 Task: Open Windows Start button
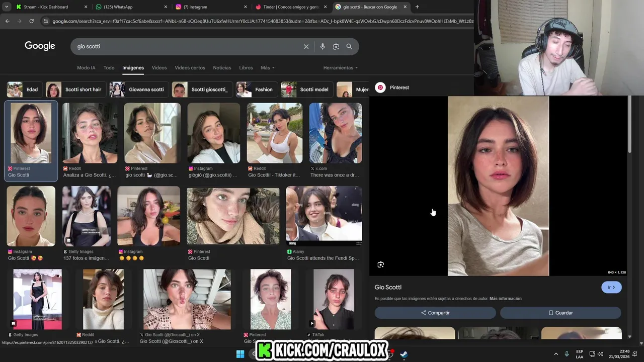click(x=240, y=354)
